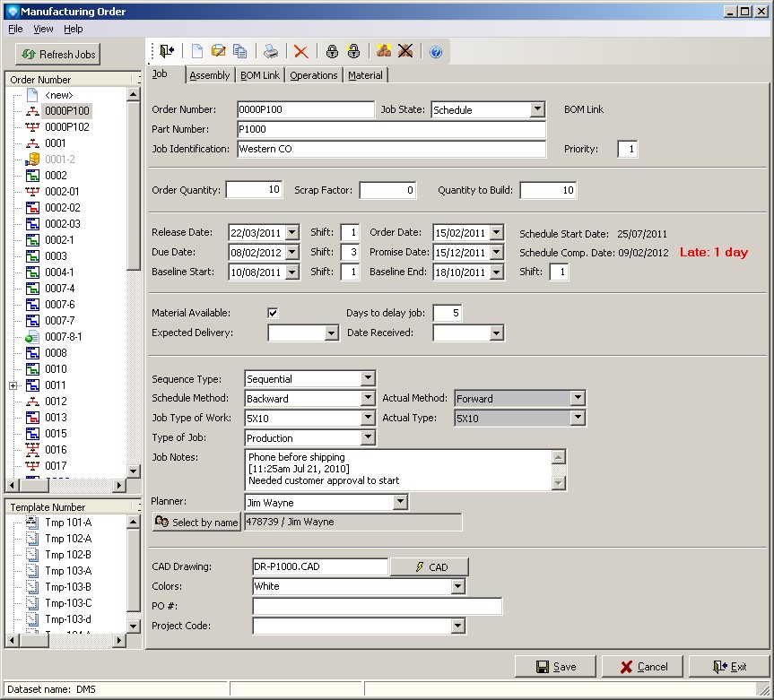
Task: Open the Schedule Method dropdown
Action: [x=367, y=399]
